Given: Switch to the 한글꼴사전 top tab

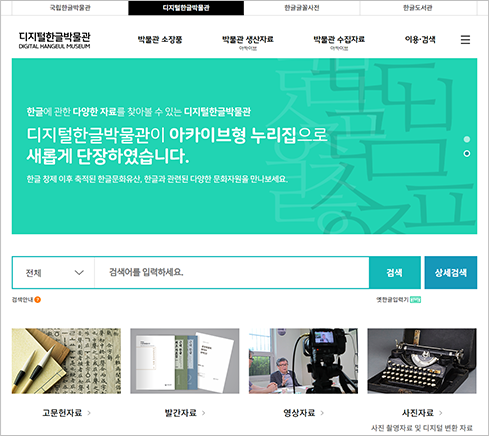Looking at the screenshot, I should click(x=302, y=8).
